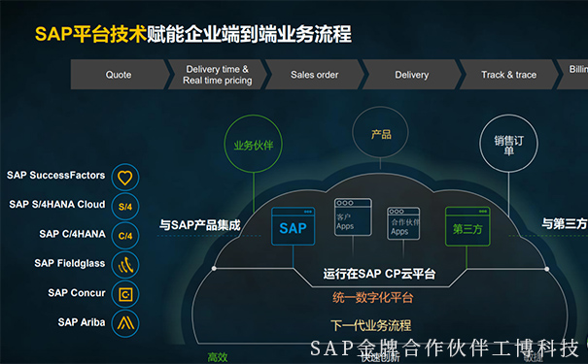This screenshot has height=364, width=588.
Task: Click the 下一代业务流程 text
Action: coord(371,325)
